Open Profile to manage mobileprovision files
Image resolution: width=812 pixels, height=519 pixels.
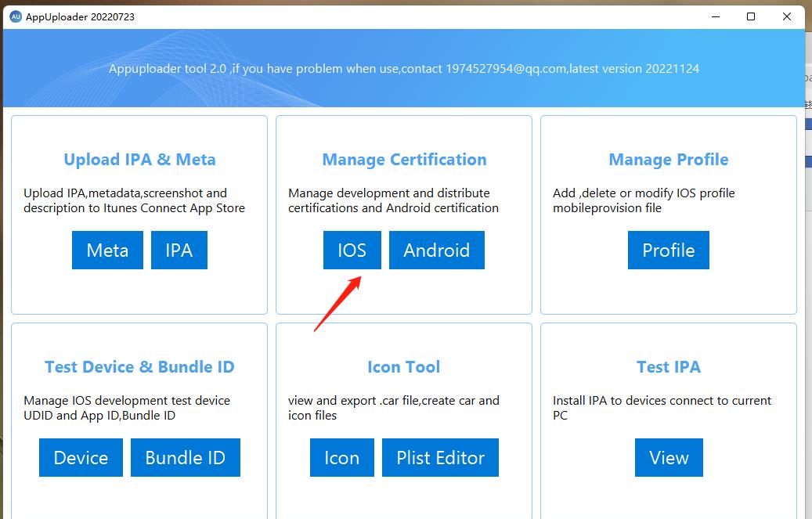pos(668,250)
